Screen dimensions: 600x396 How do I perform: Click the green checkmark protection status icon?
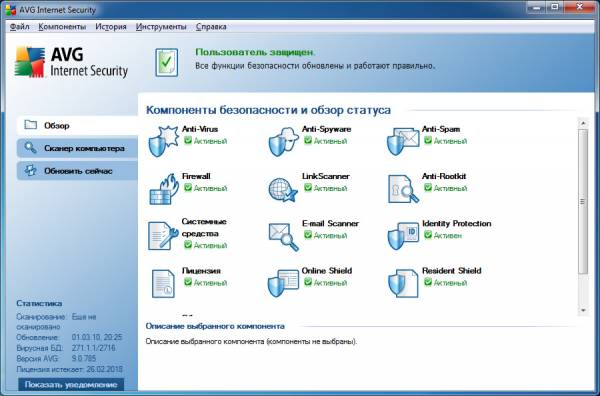[x=166, y=62]
